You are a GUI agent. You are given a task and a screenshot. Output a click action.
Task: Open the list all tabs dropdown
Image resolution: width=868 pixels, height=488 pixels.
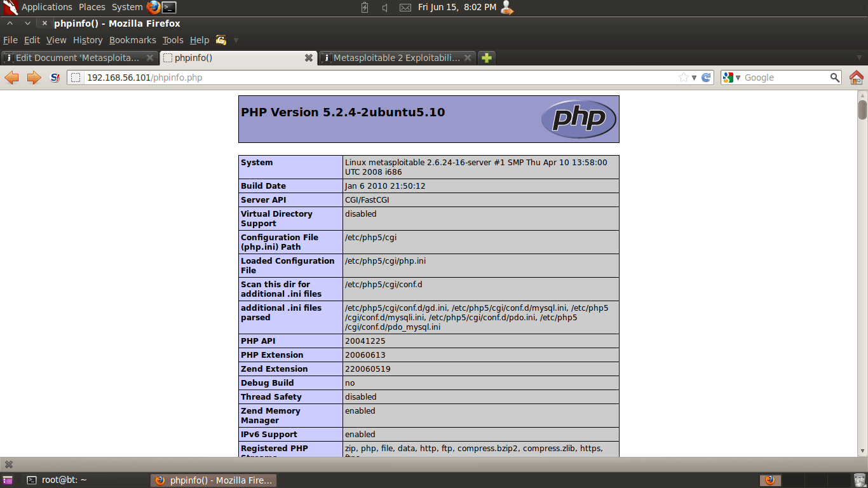pyautogui.click(x=859, y=58)
